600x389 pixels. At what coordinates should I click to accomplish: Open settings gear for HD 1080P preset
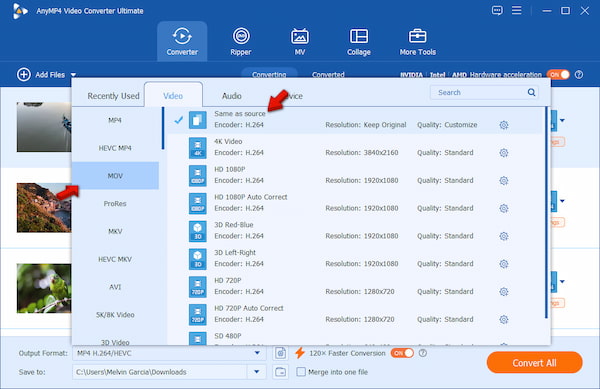504,181
